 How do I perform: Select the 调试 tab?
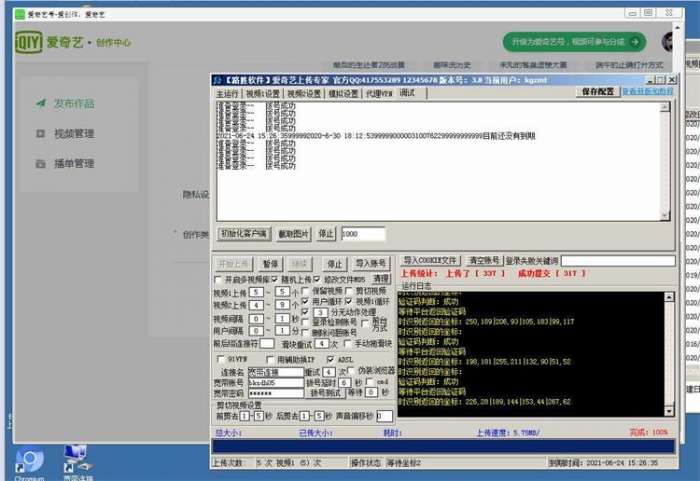coord(407,93)
